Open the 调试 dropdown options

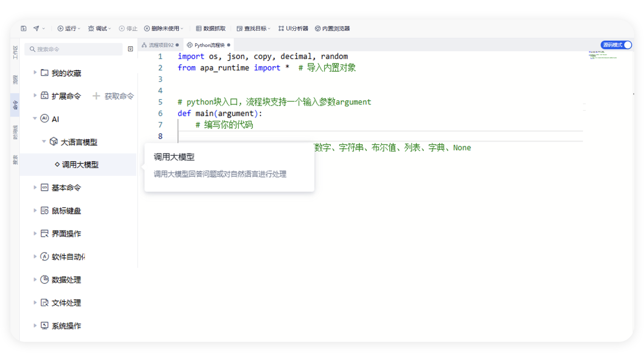(109, 28)
